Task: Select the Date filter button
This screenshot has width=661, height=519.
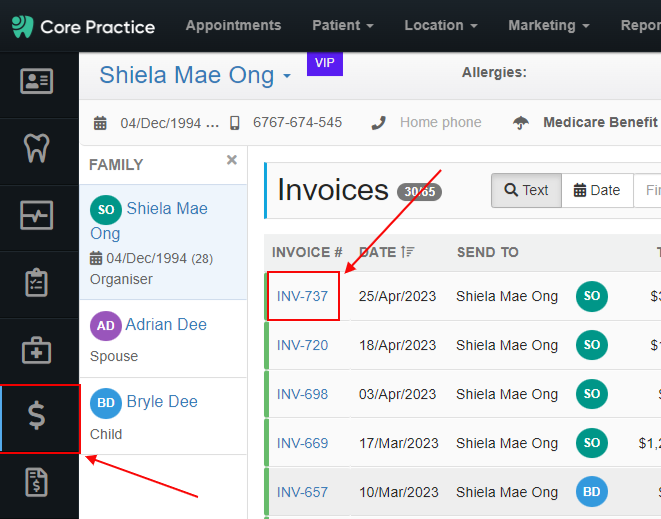Action: (x=597, y=190)
